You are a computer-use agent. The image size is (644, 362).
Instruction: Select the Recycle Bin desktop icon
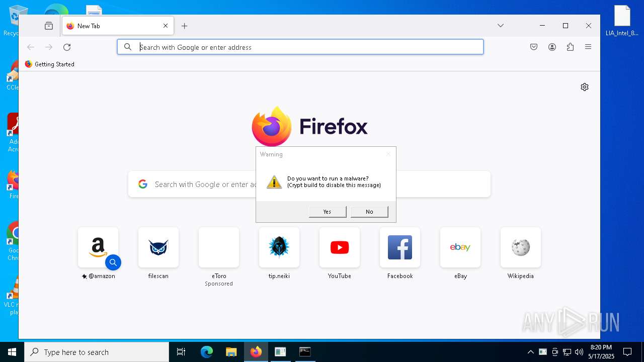[x=11, y=21]
